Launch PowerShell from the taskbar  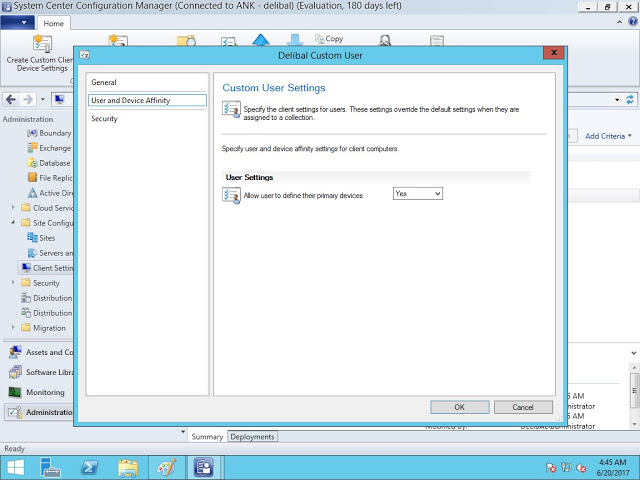point(88,467)
